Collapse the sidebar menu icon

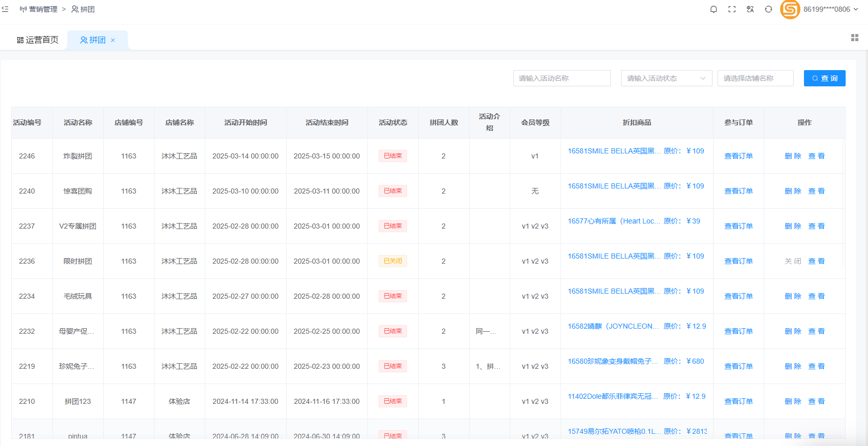(5, 9)
